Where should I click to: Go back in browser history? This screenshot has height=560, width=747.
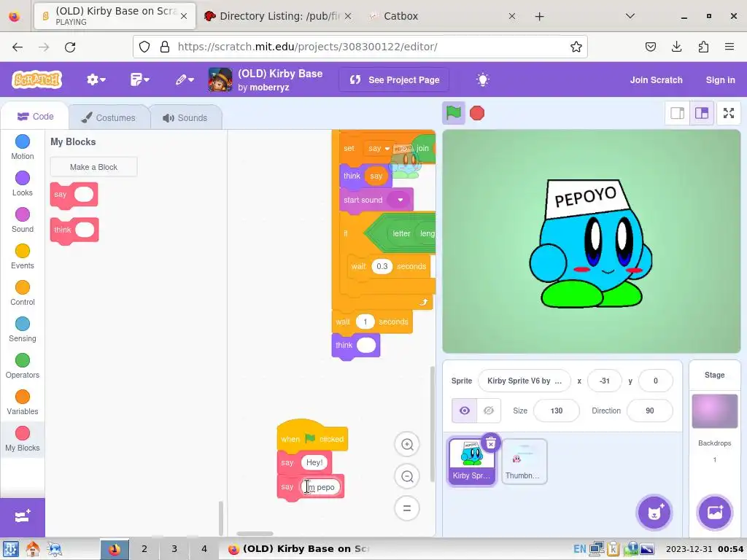[18, 47]
